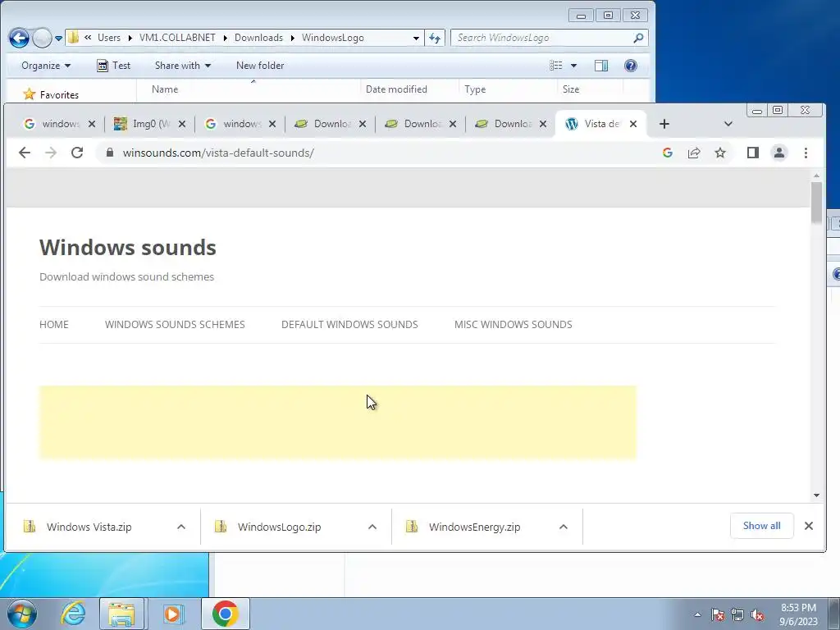
Task: Select Favorites in Explorer navigation pane
Action: [59, 95]
